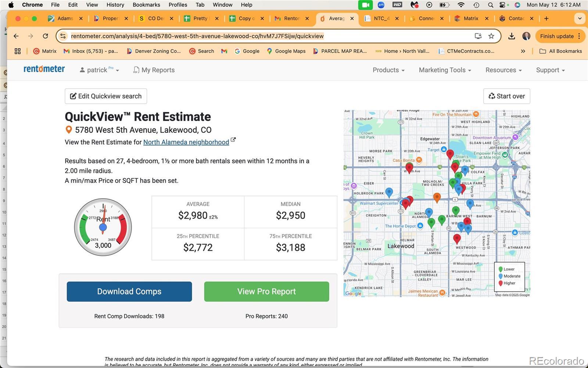Open the Profiles menu
Screen dimensions: 588x368
click(x=178, y=5)
